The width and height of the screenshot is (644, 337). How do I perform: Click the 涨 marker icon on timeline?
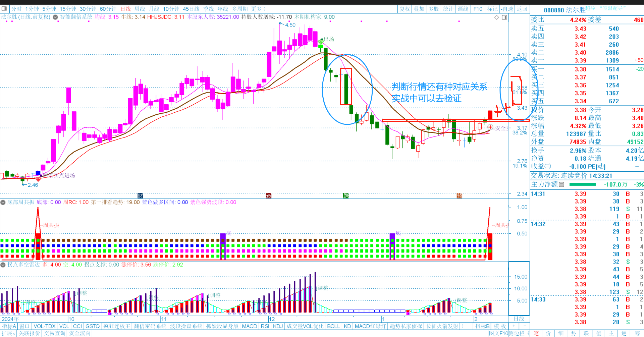click(268, 195)
